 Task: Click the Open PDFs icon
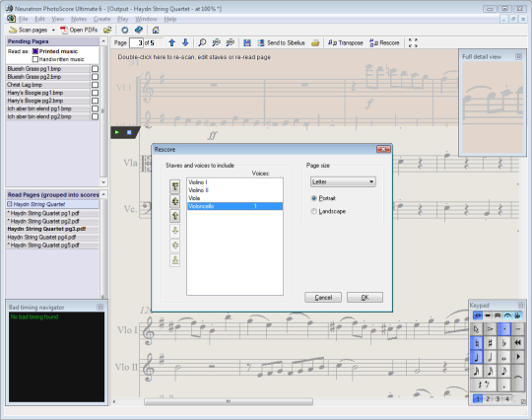point(64,30)
